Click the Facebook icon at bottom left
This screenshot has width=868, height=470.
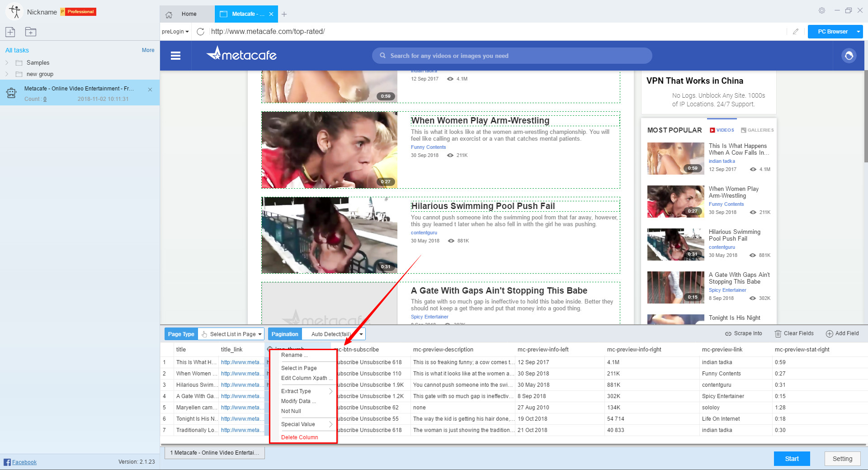(x=7, y=462)
